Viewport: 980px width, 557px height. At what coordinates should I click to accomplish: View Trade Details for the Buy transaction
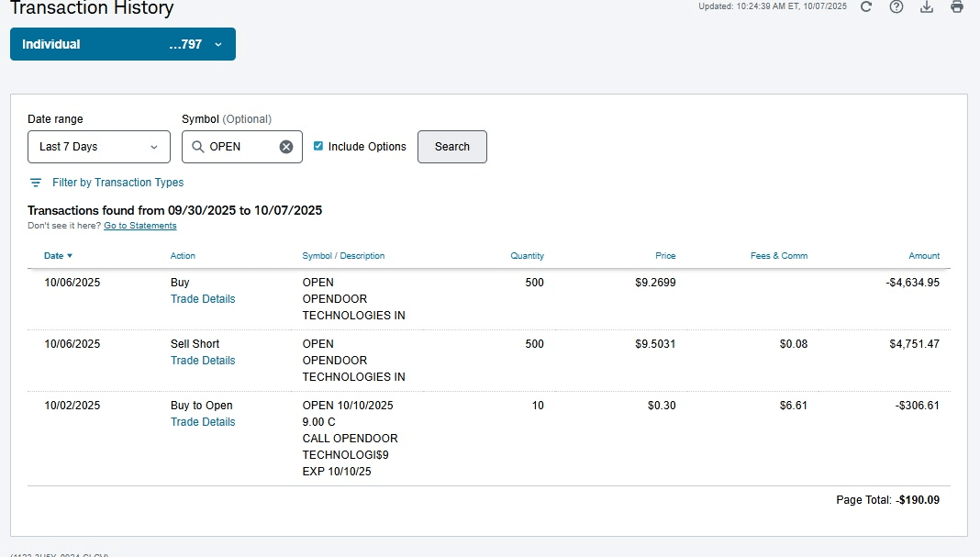(203, 299)
